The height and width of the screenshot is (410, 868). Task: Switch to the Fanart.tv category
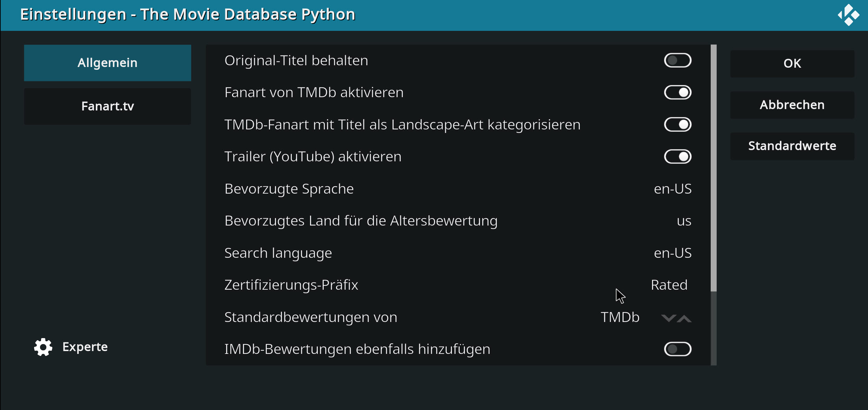click(x=107, y=106)
